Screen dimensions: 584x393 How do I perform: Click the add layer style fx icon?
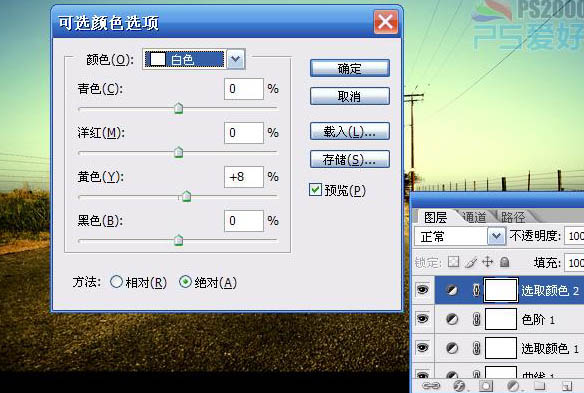pos(459,386)
